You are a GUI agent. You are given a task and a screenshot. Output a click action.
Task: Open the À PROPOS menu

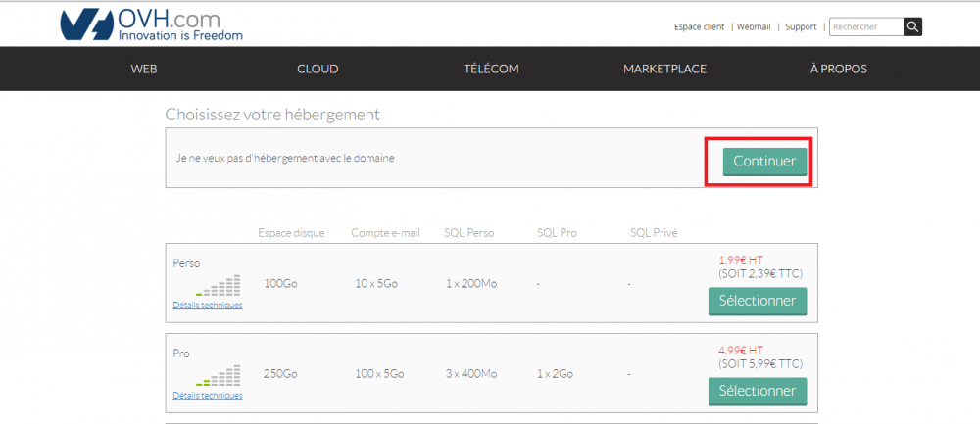click(838, 69)
